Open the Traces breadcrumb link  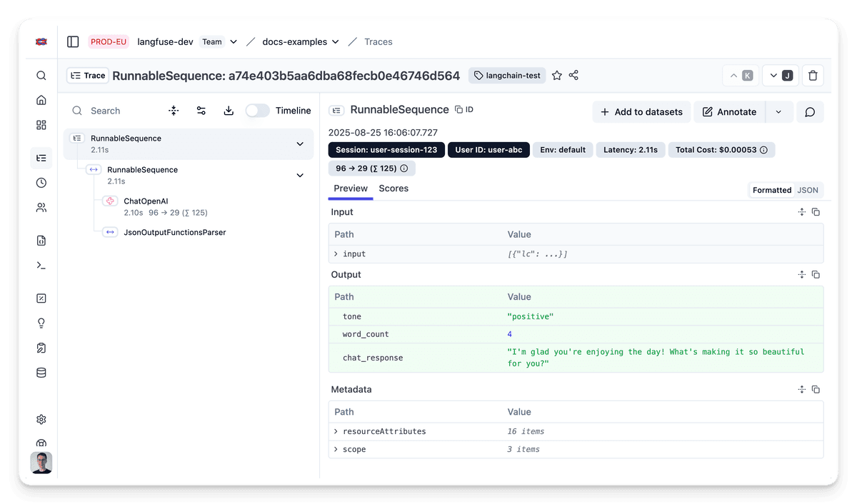(x=379, y=41)
